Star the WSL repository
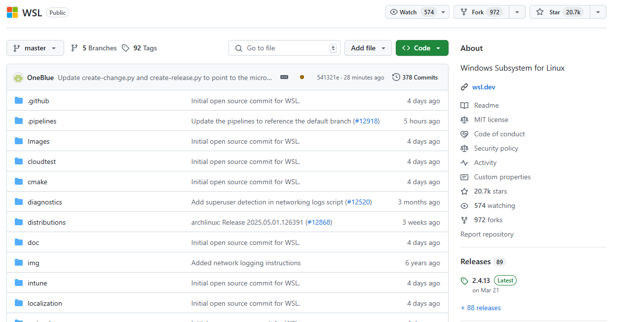 [560, 12]
